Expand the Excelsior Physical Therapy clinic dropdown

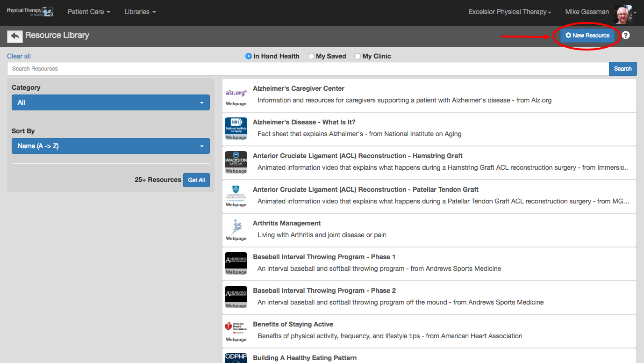(x=510, y=12)
